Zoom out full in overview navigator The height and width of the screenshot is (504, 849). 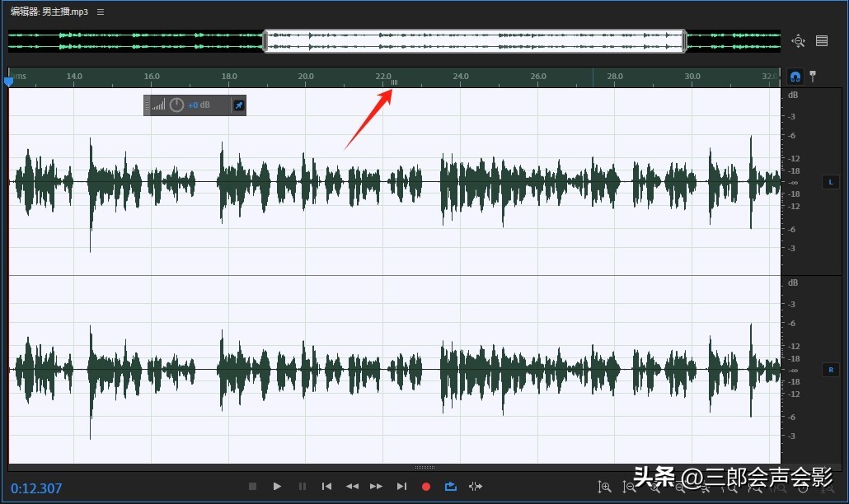(798, 41)
